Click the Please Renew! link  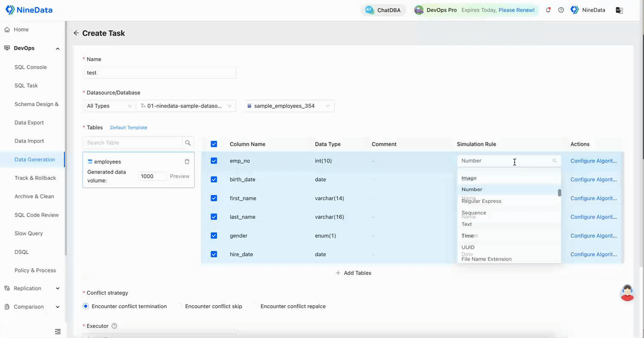[516, 10]
